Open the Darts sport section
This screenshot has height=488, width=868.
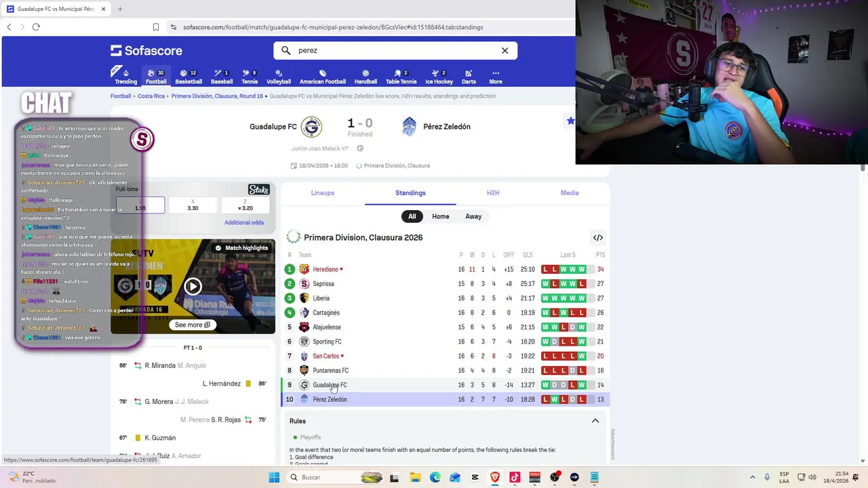(x=469, y=77)
